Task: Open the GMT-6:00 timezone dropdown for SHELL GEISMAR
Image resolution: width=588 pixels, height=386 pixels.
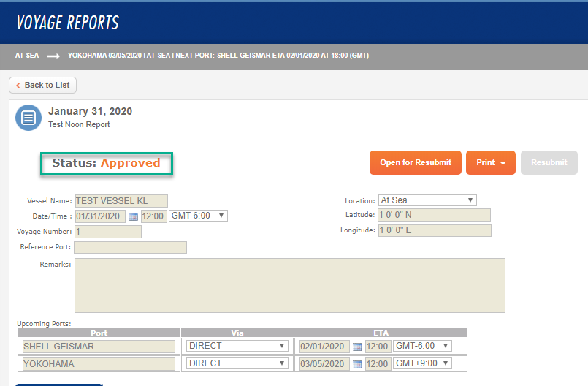Action: (422, 346)
